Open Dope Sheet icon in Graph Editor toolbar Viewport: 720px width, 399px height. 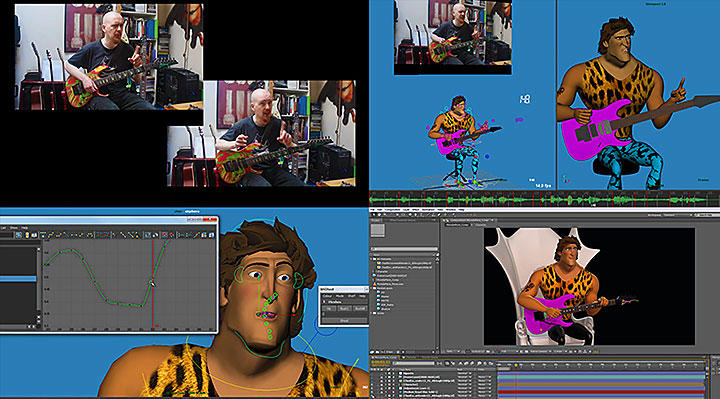click(204, 234)
